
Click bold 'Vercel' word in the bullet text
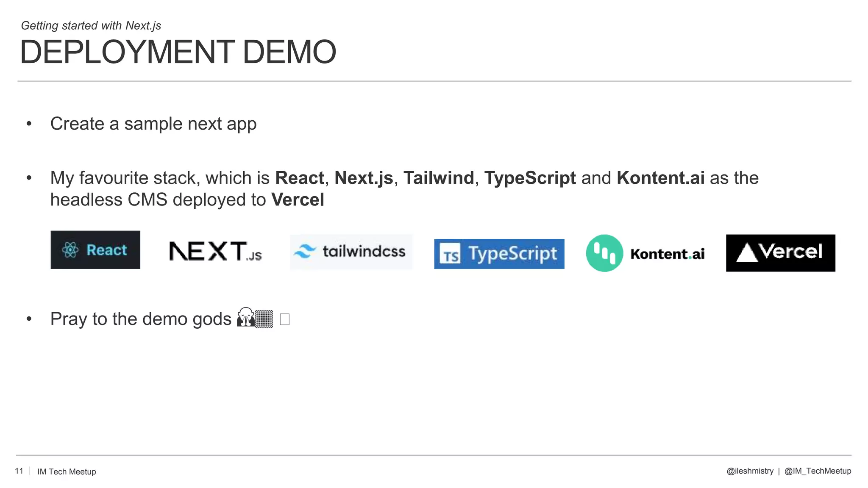point(298,200)
